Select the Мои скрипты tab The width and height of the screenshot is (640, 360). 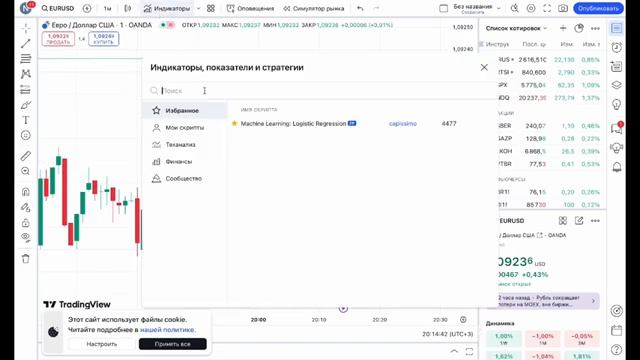click(x=184, y=128)
